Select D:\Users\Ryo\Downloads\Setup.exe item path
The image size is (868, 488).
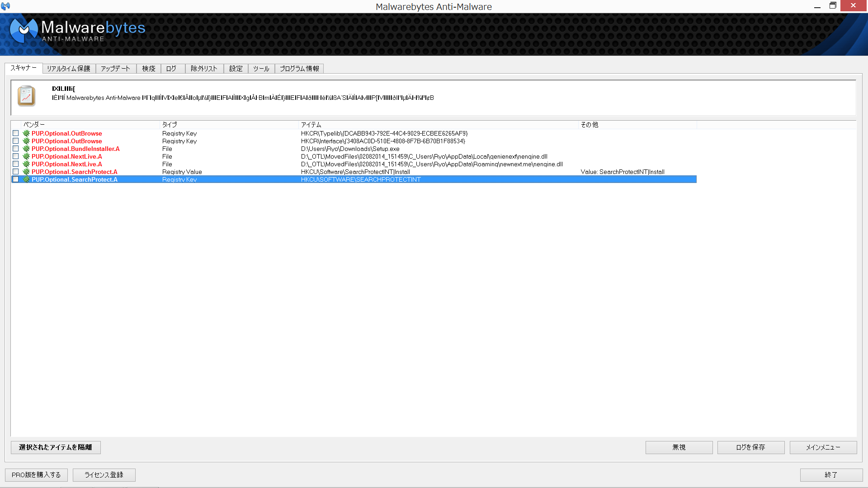pyautogui.click(x=350, y=149)
